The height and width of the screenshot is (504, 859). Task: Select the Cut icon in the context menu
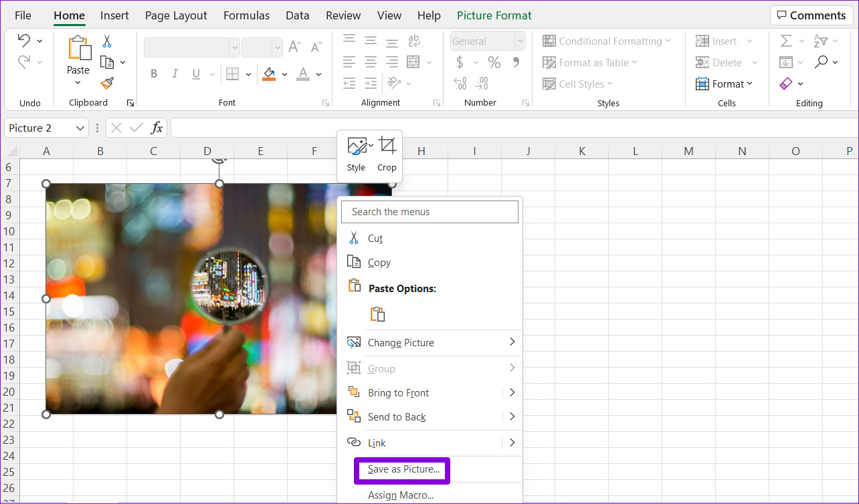(354, 238)
